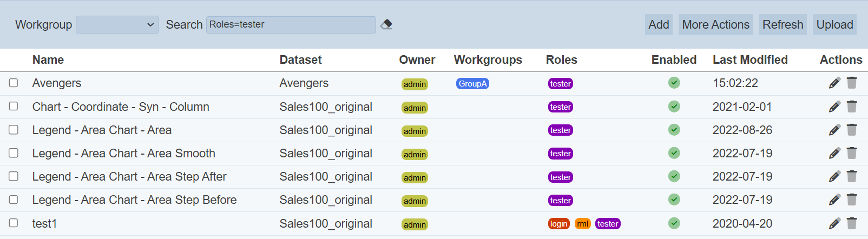Image resolution: width=868 pixels, height=239 pixels.
Task: Click the Refresh button
Action: (x=782, y=24)
